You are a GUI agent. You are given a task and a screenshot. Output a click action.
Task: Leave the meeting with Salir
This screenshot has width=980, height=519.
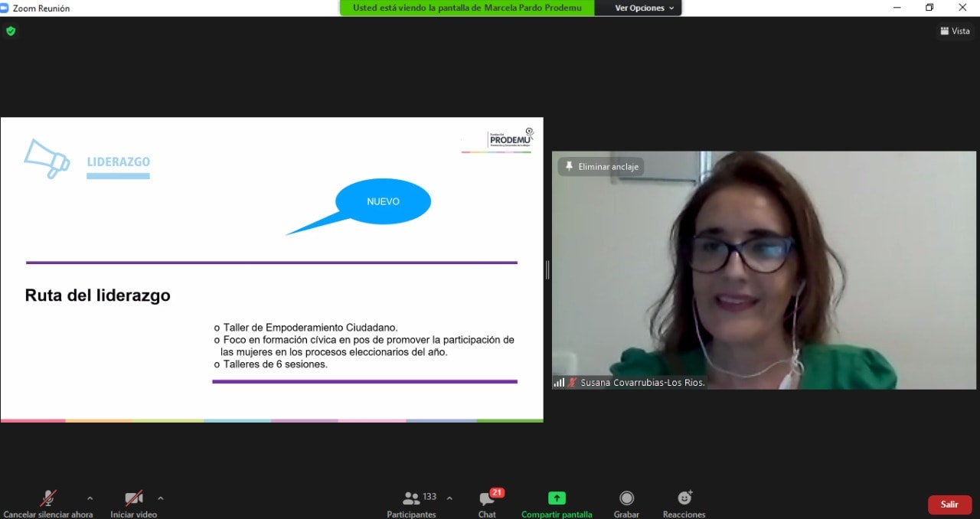point(949,504)
